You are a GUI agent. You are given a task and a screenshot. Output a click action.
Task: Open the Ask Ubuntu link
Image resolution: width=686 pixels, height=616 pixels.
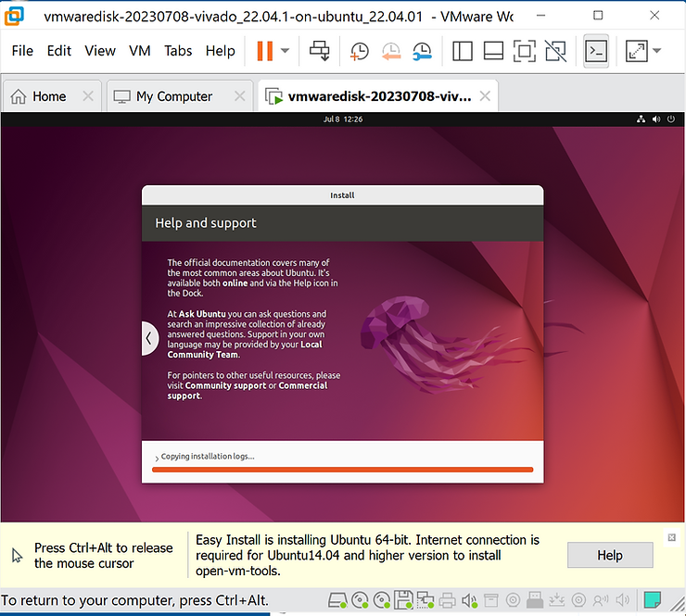coord(202,314)
